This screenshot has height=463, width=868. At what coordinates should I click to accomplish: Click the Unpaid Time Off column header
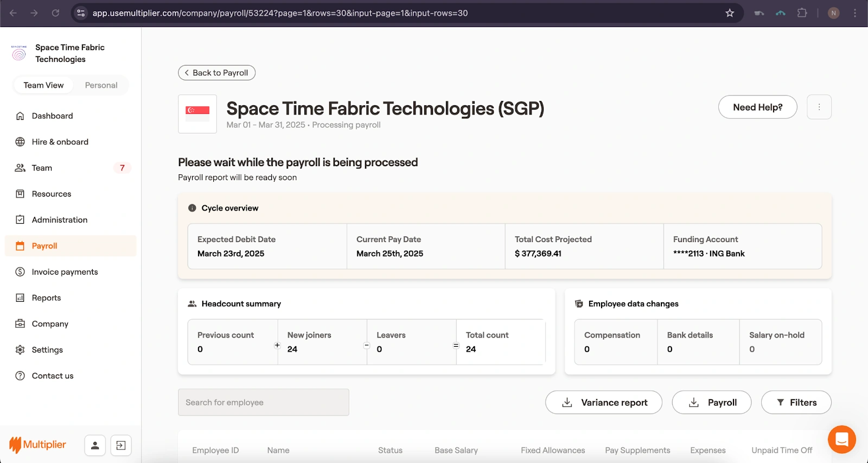(782, 451)
